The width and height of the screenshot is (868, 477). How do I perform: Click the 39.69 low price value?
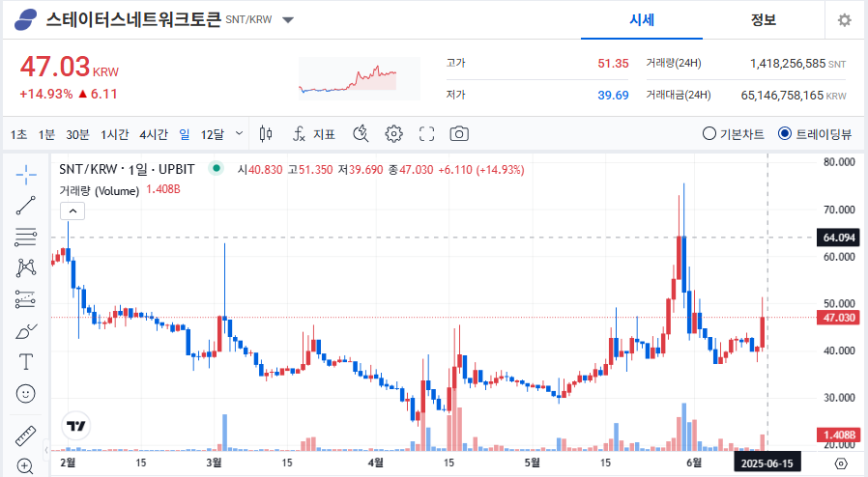pos(613,96)
